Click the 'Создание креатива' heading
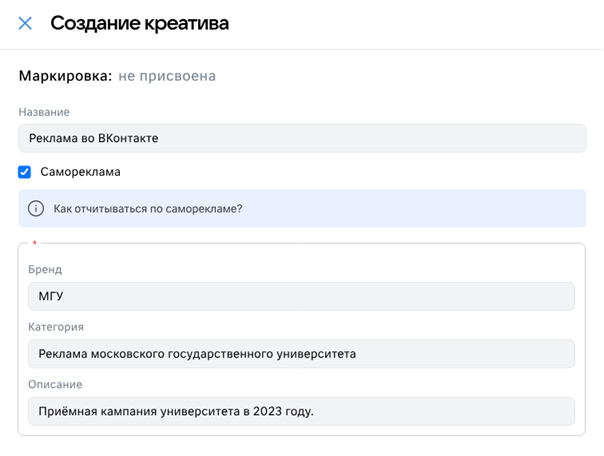The image size is (604, 456). coord(140,23)
